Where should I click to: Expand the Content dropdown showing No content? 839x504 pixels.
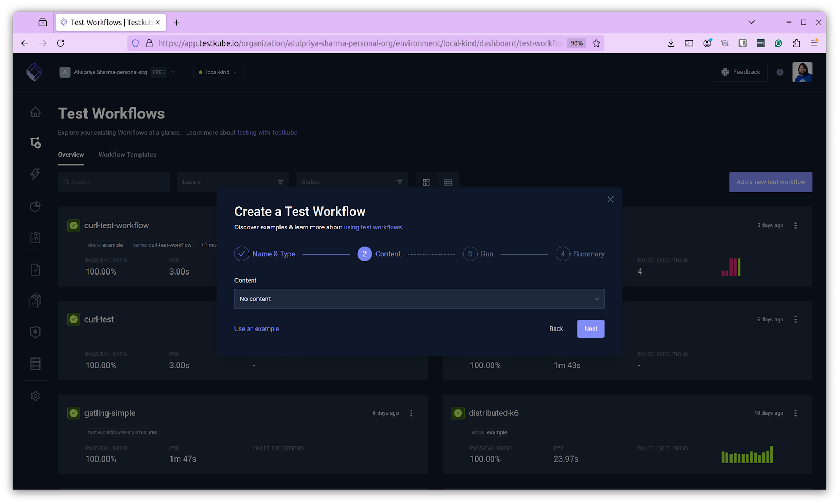click(x=419, y=299)
